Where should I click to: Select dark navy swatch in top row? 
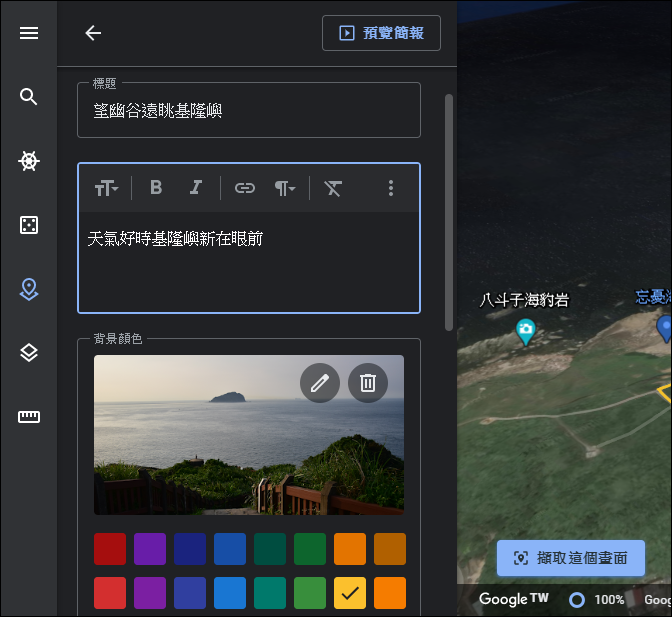[x=190, y=549]
